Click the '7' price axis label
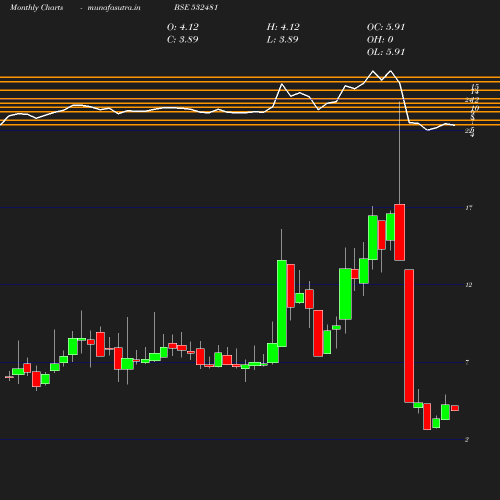Image resolution: width=500 pixels, height=500 pixels. coord(467,362)
